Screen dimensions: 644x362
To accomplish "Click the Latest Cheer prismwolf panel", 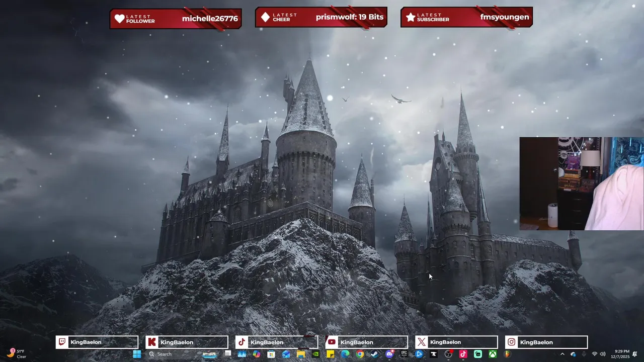I will 321,17.
